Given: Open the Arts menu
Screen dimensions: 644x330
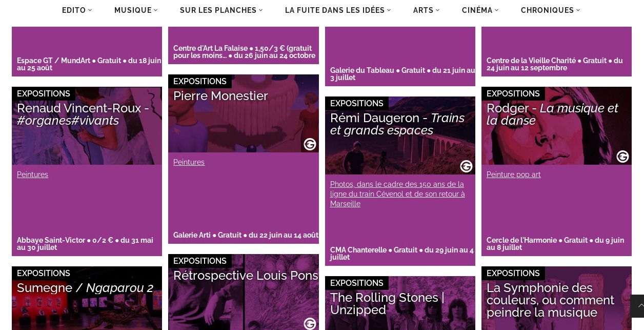Looking at the screenshot, I should point(426,10).
